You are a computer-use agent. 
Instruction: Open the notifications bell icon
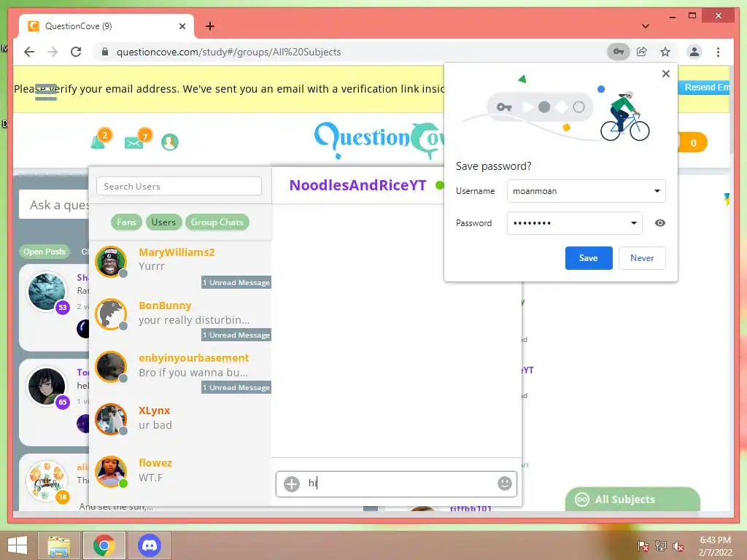pyautogui.click(x=98, y=141)
